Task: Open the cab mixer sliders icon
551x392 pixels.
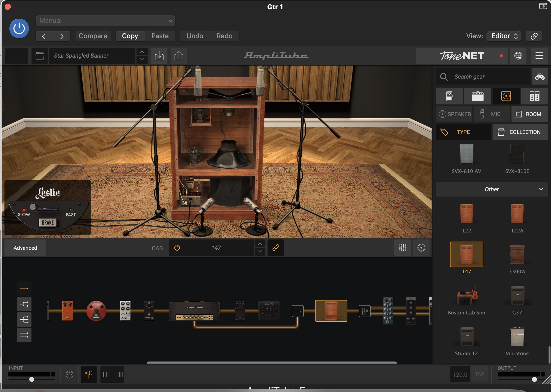Action: (x=402, y=248)
